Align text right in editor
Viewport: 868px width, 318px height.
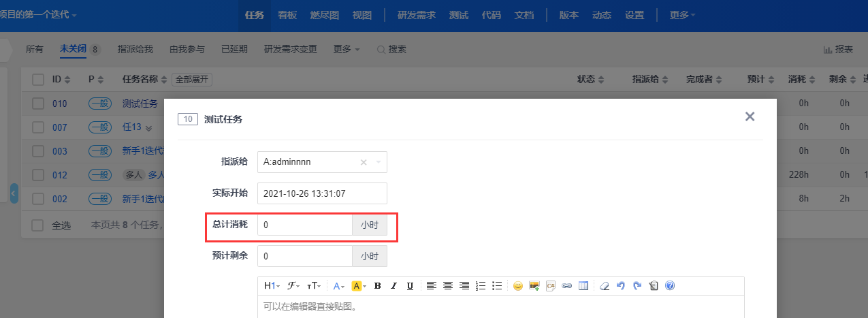(464, 286)
